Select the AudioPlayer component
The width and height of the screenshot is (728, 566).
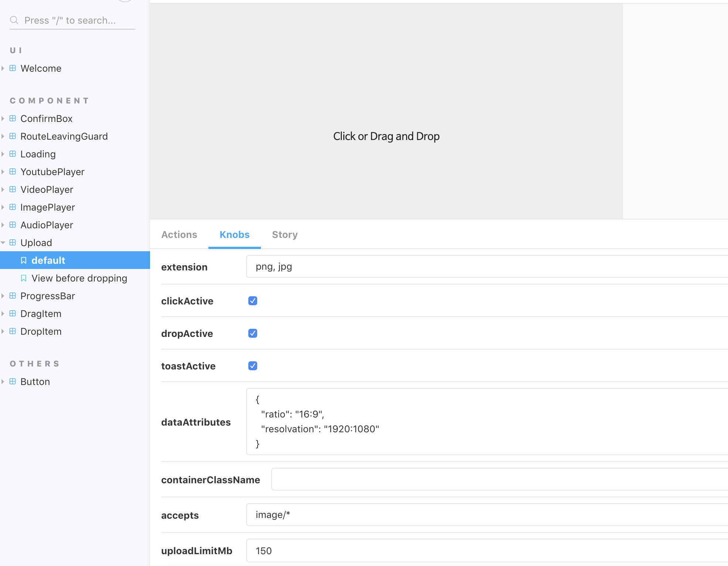(47, 225)
